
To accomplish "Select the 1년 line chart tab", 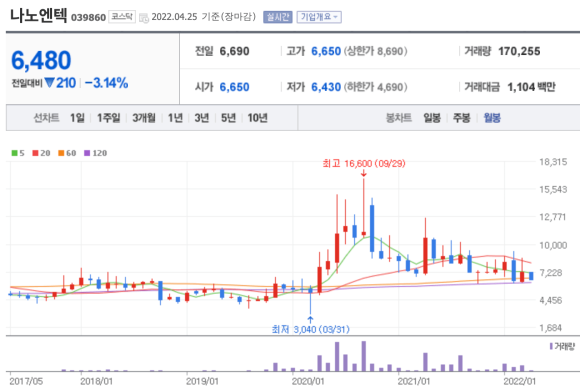I will pos(175,118).
